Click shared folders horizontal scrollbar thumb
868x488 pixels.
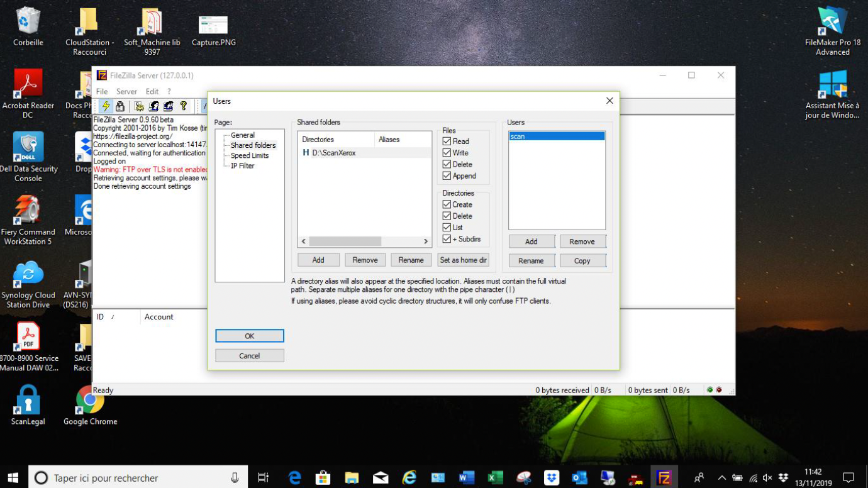[x=345, y=241]
